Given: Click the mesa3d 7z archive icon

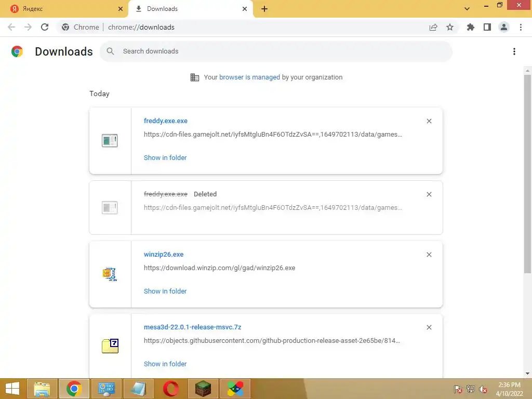Looking at the screenshot, I should pyautogui.click(x=110, y=346).
